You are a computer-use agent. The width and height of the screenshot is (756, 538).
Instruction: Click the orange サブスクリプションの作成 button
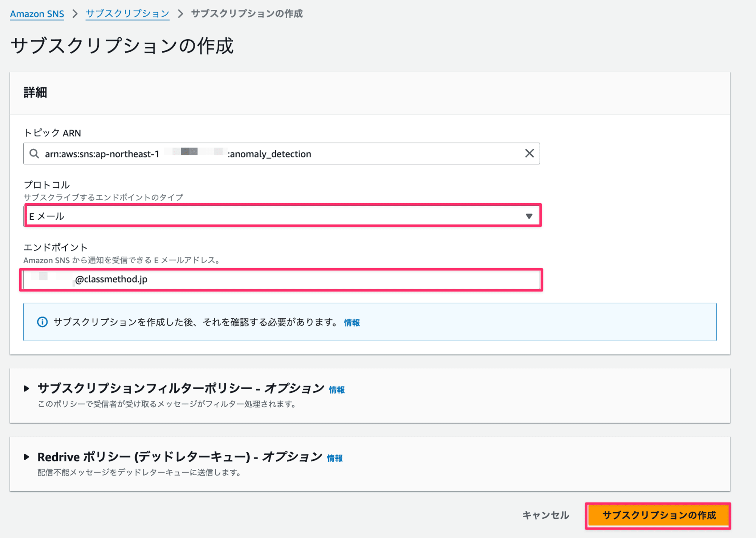point(658,515)
